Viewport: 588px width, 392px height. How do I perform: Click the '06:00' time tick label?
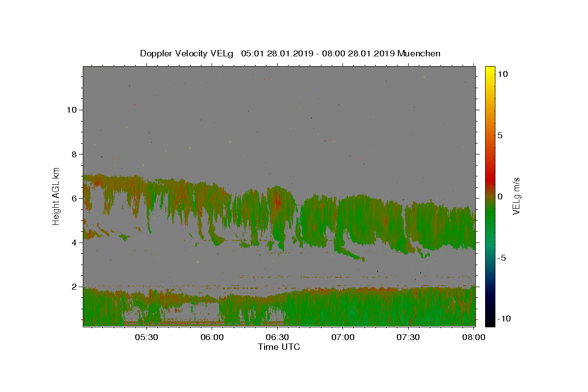click(212, 337)
